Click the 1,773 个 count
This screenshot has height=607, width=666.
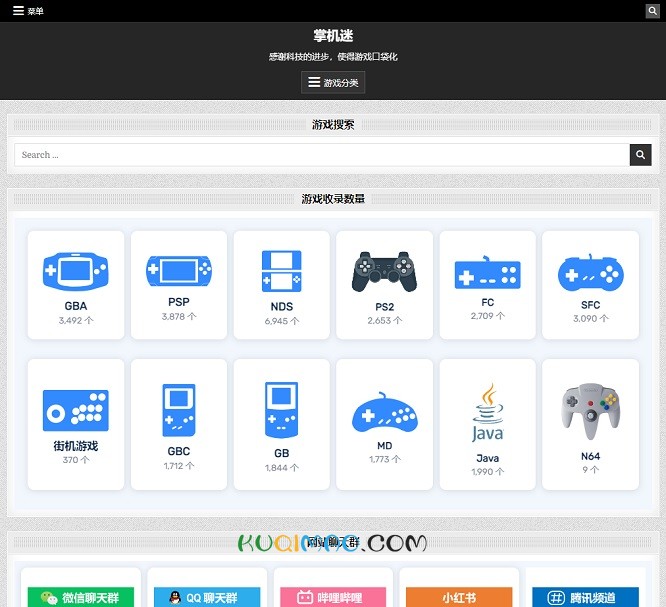(x=384, y=459)
